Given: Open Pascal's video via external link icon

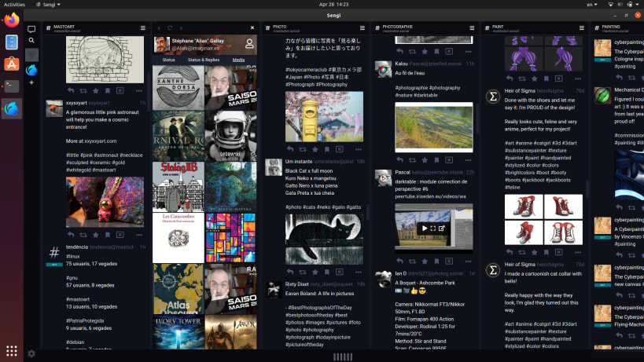Looking at the screenshot, I should click(x=441, y=229).
